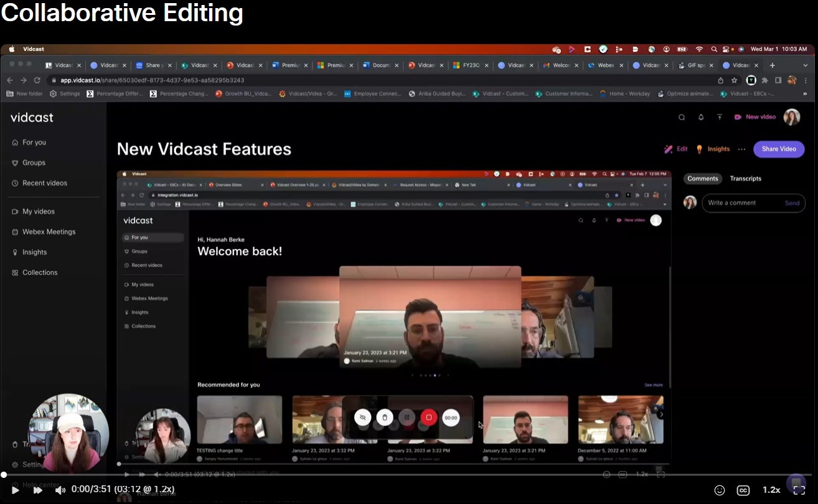The width and height of the screenshot is (818, 504).
Task: Open Home - Workday bookmark in outer browser
Action: (x=624, y=94)
